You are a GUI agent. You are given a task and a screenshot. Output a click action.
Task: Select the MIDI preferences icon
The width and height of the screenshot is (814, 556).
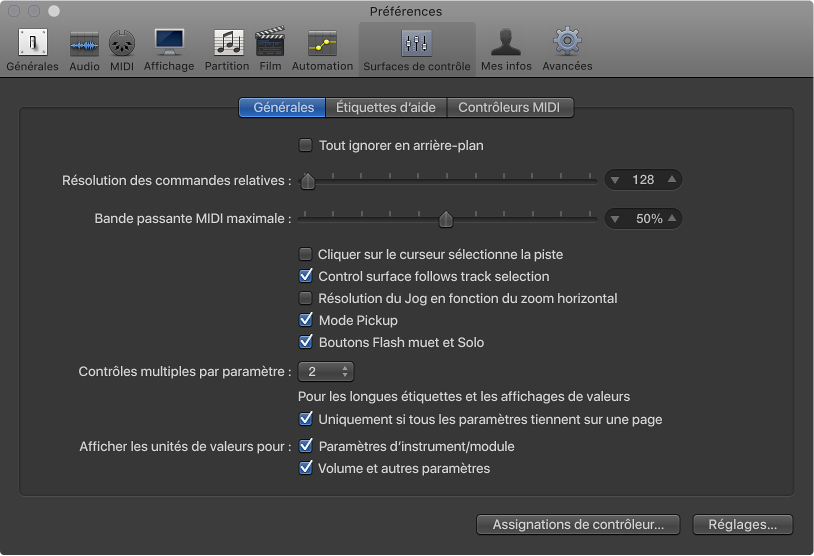click(122, 44)
